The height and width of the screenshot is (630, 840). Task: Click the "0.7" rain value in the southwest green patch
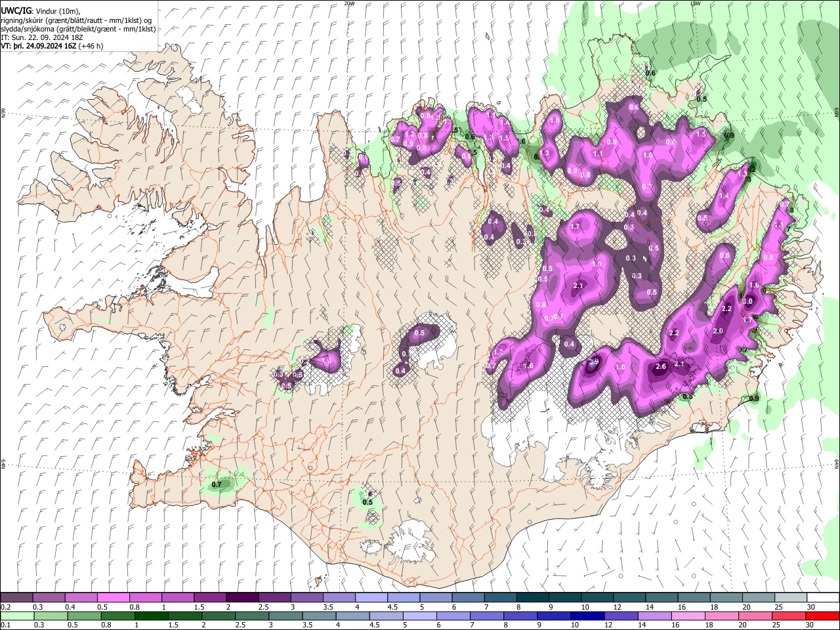(x=217, y=485)
